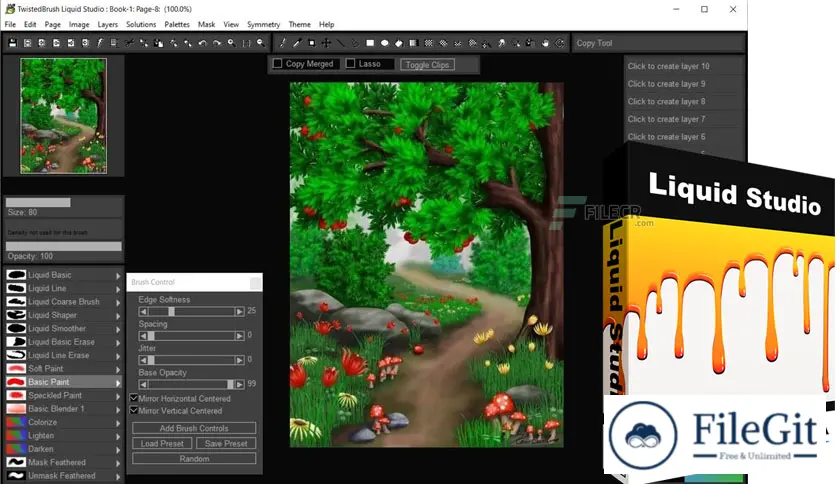Click the Save Preset button
836x484 pixels.
(x=226, y=443)
